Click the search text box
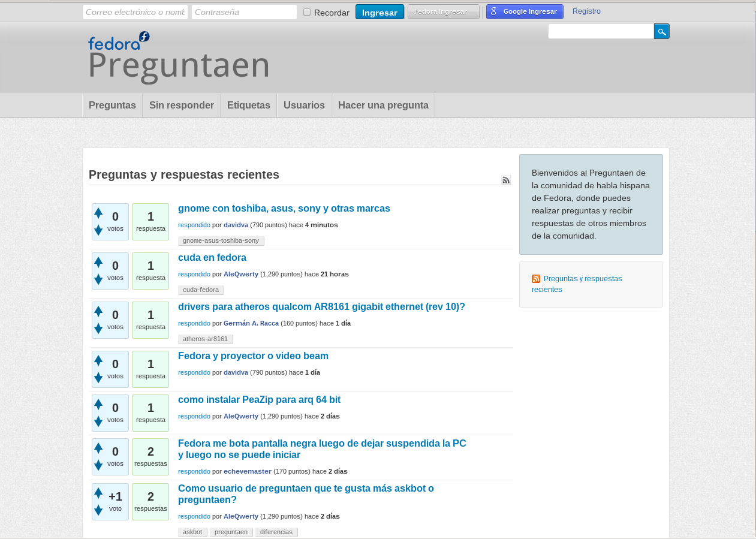This screenshot has height=539, width=756. pos(601,31)
